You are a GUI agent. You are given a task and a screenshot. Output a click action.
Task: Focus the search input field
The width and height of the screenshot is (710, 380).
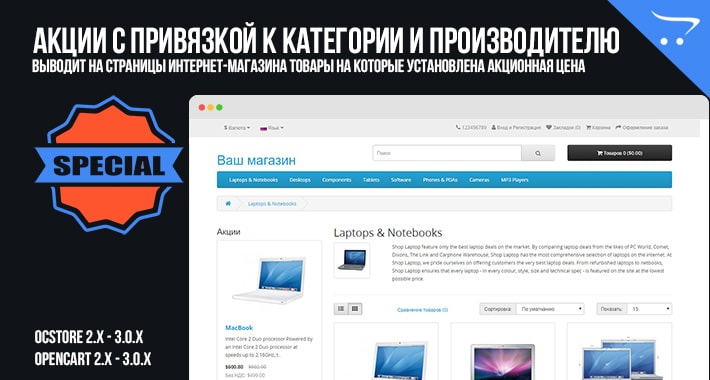(447, 153)
